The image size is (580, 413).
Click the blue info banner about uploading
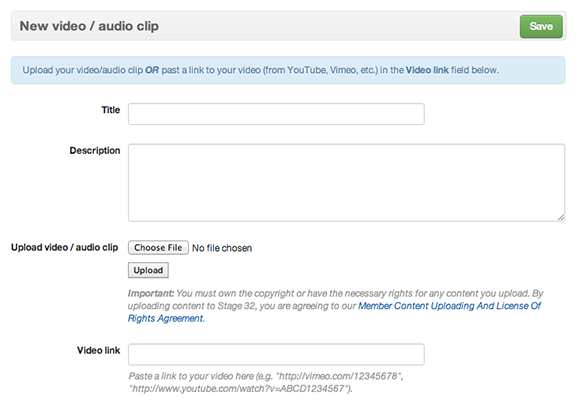point(288,70)
